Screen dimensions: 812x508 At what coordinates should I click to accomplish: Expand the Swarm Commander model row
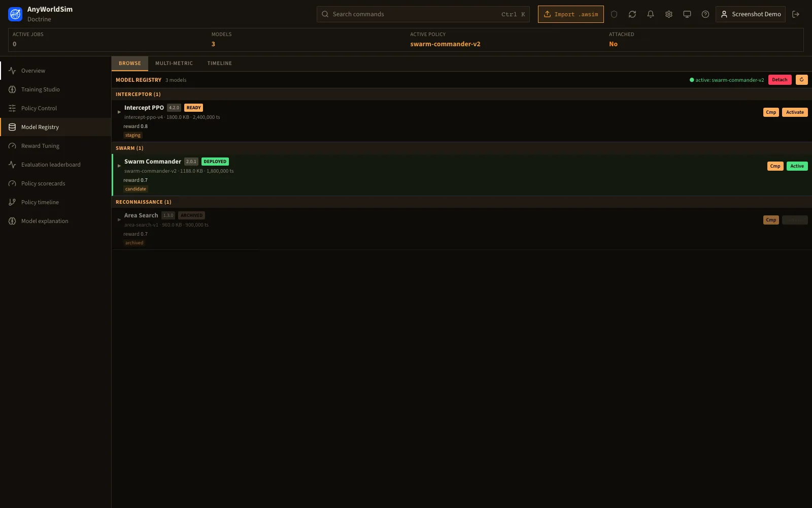tap(119, 166)
